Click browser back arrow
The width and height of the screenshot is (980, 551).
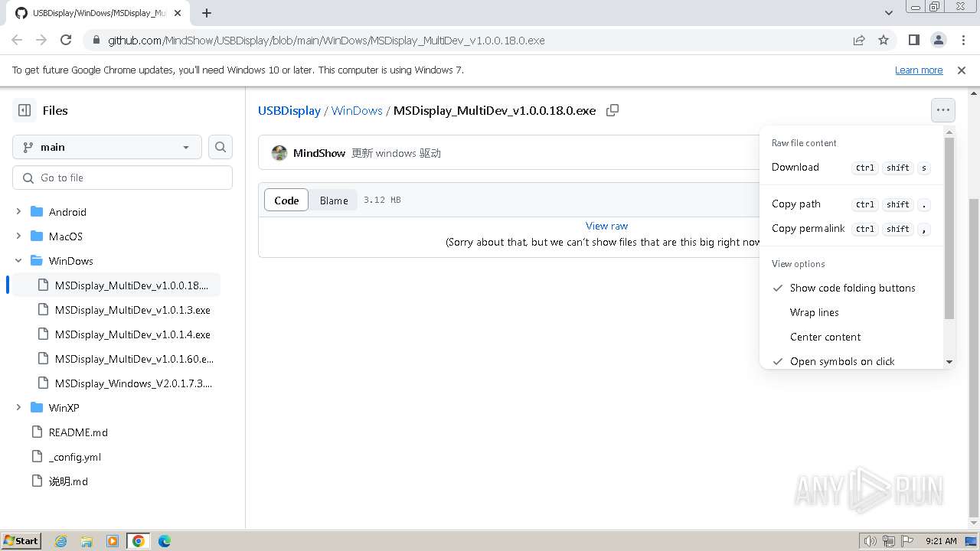tap(17, 40)
